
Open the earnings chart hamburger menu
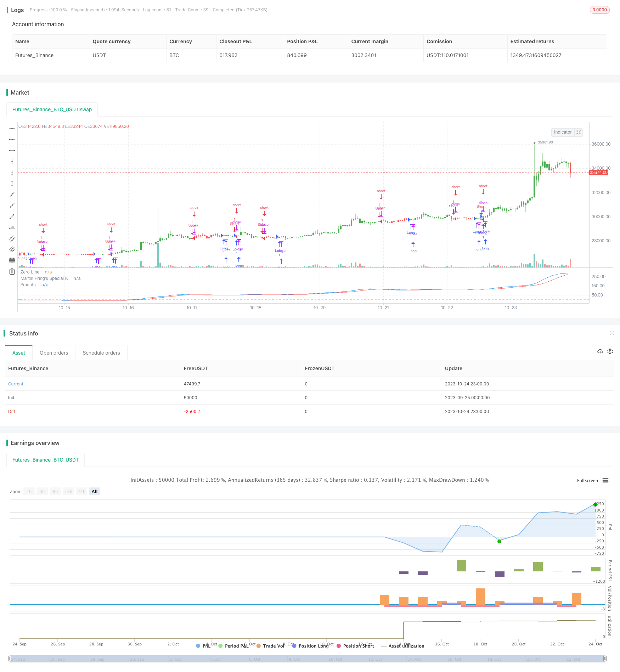coord(605,480)
